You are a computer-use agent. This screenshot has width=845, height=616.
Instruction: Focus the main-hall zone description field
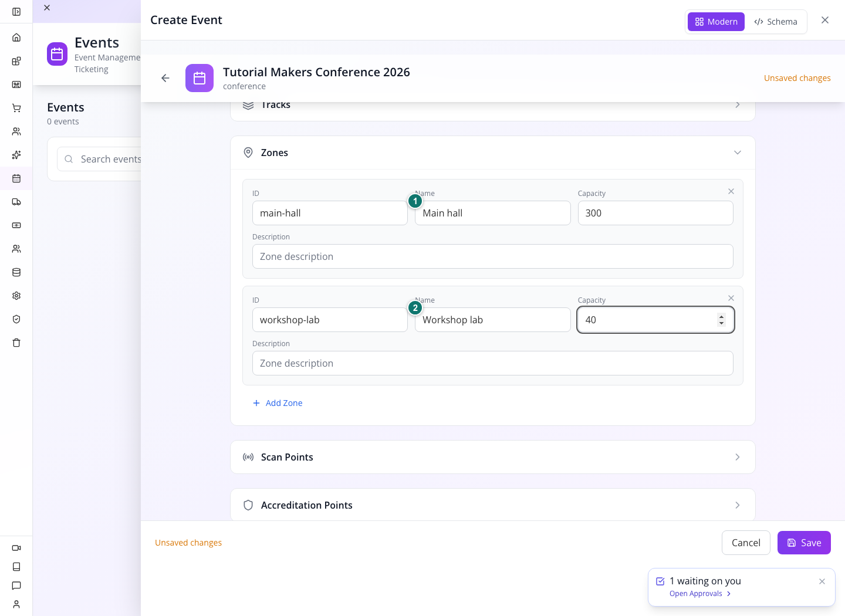point(493,256)
